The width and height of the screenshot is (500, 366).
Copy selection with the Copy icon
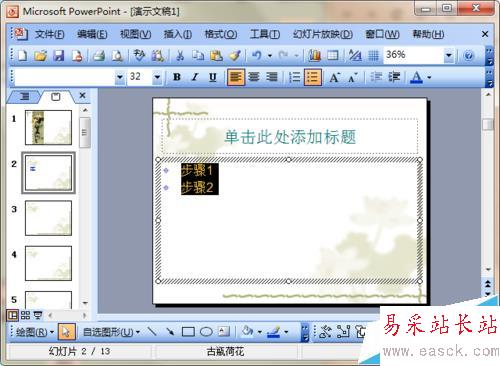[x=198, y=55]
